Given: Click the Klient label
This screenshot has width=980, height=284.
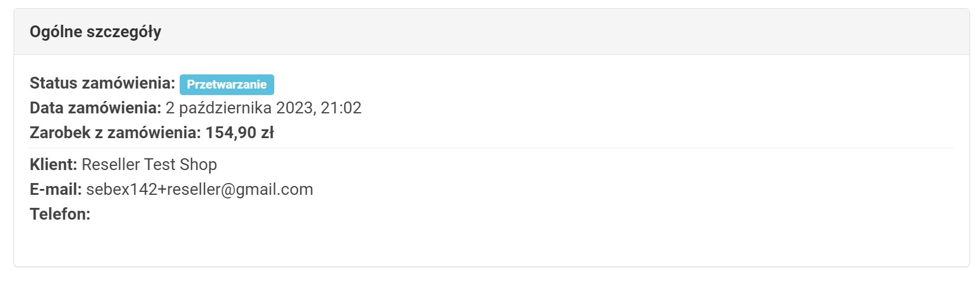Looking at the screenshot, I should tap(53, 164).
